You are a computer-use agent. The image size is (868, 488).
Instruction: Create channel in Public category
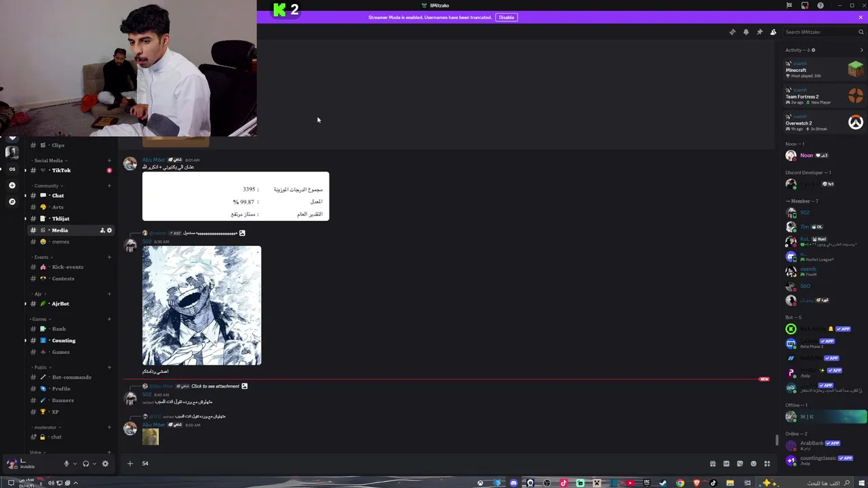pos(109,367)
